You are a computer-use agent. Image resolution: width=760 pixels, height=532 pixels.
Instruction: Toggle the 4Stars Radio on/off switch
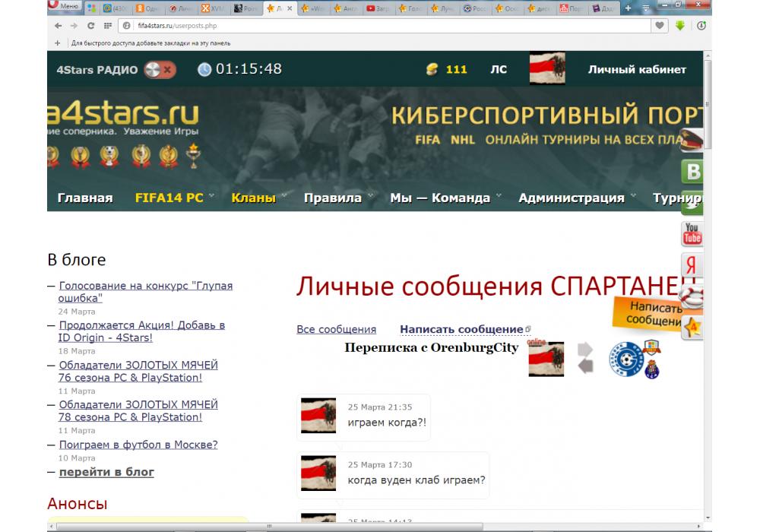[x=160, y=69]
